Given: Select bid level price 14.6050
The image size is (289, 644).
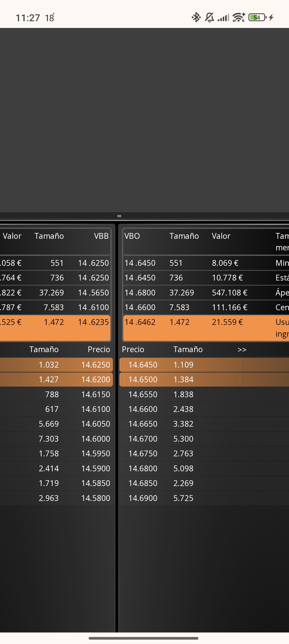Looking at the screenshot, I should coord(96,424).
